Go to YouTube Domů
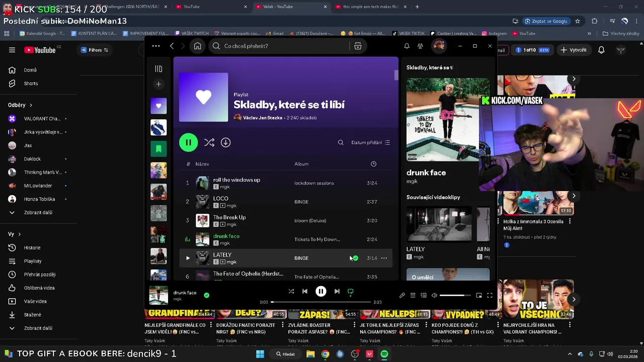644x362 pixels. [30, 70]
